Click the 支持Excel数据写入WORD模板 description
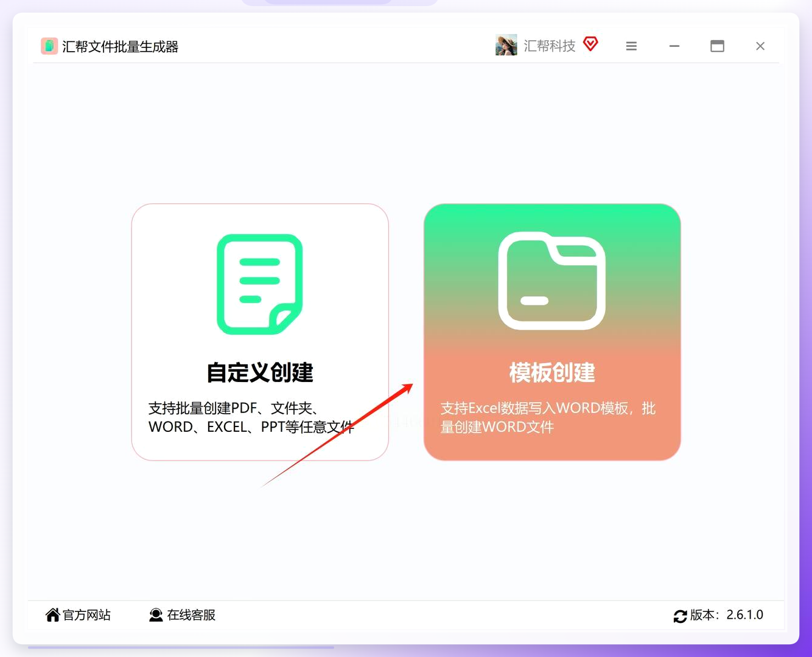The image size is (812, 657). pos(548,417)
